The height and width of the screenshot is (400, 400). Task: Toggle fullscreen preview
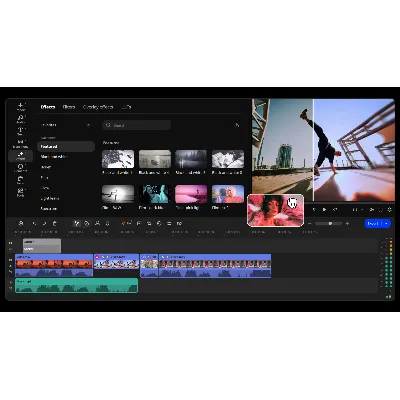point(381,210)
